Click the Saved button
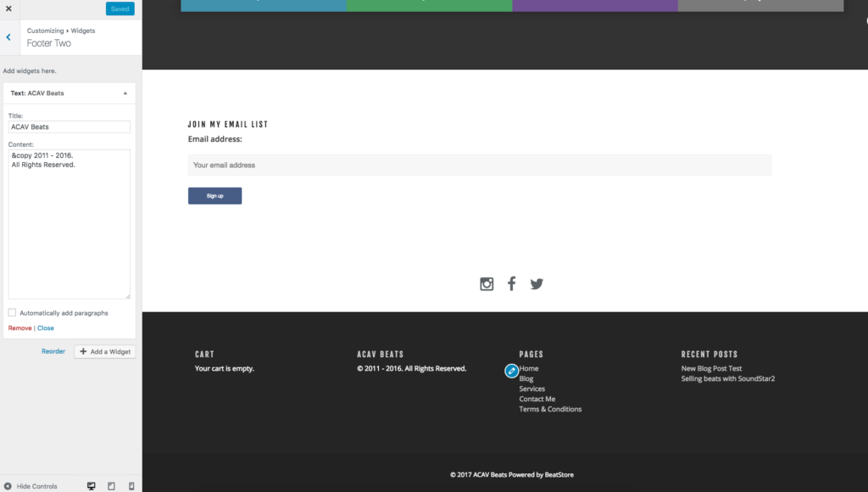This screenshot has height=492, width=868. click(x=120, y=8)
